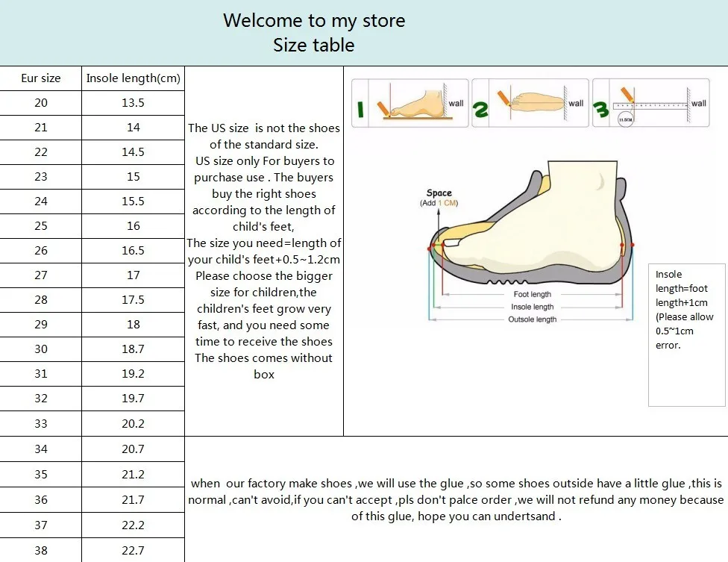728x562 pixels.
Task: Click the 13.5 insole length cell
Action: [134, 103]
